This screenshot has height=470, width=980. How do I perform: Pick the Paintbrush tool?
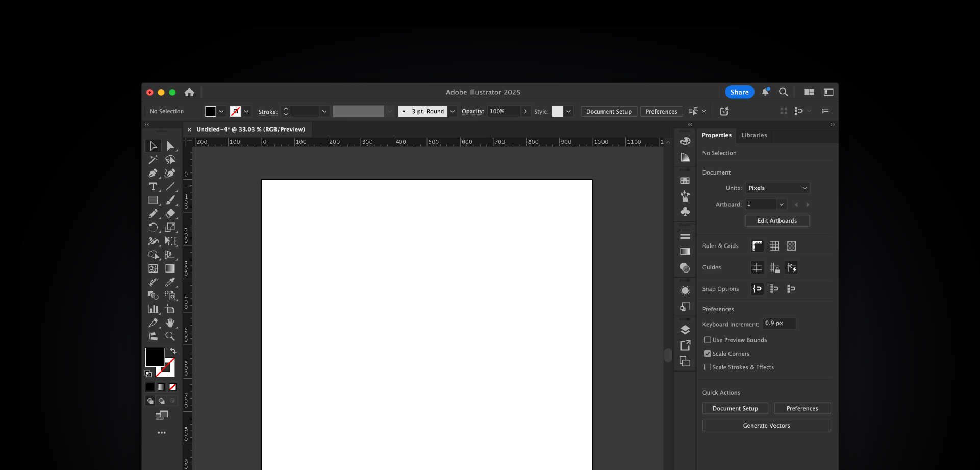170,201
